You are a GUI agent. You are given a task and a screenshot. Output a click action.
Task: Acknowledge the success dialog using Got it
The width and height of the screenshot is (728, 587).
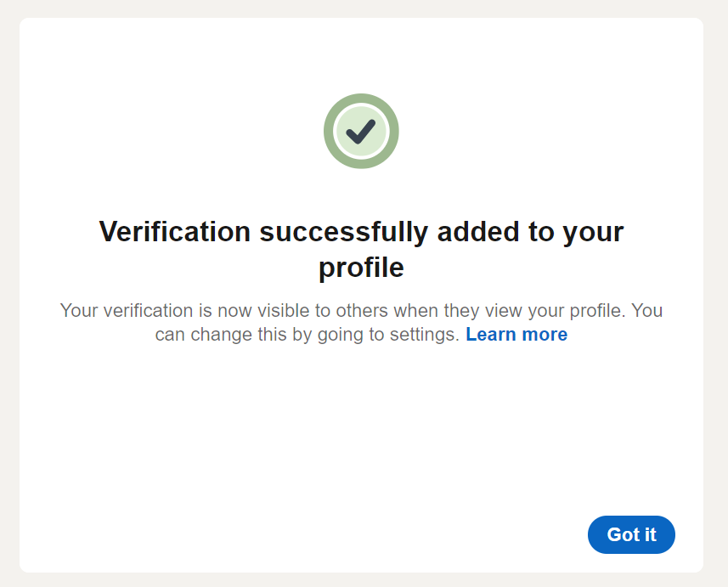[x=631, y=534]
